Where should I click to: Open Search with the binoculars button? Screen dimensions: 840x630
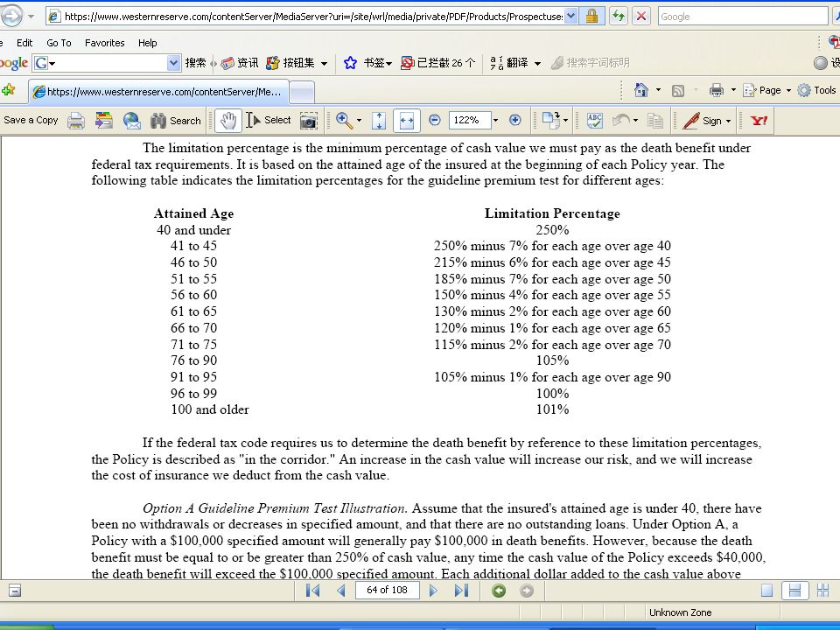175,121
